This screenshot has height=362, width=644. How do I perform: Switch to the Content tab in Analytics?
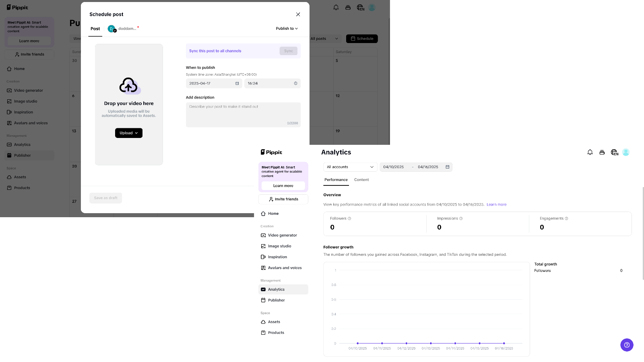(x=361, y=180)
